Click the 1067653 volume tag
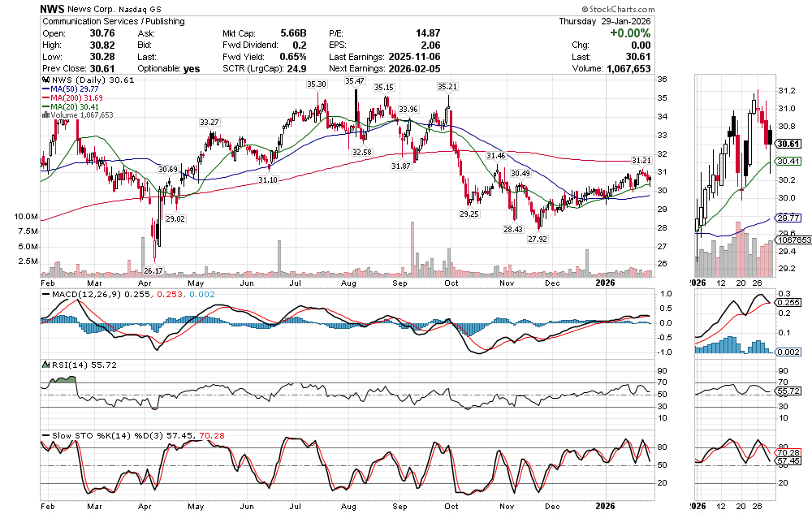The image size is (812, 514). 792,240
